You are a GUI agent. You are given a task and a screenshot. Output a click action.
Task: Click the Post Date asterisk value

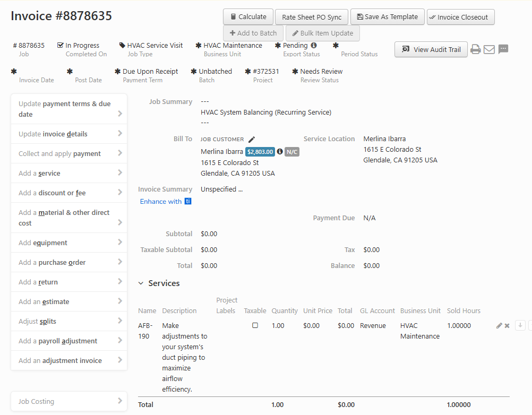click(x=70, y=72)
